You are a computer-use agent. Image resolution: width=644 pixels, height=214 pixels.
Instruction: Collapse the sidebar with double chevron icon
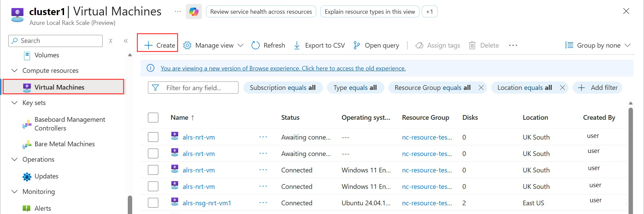[x=126, y=41]
